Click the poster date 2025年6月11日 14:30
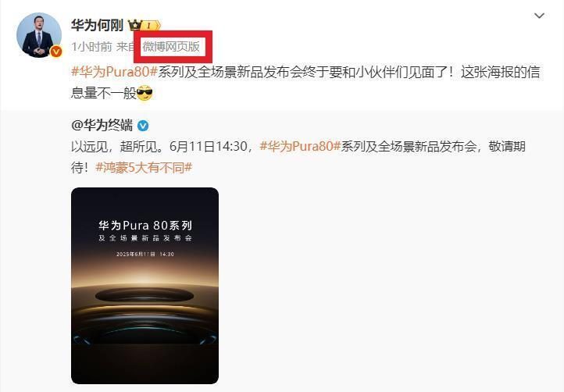The image size is (564, 392). coord(145,254)
